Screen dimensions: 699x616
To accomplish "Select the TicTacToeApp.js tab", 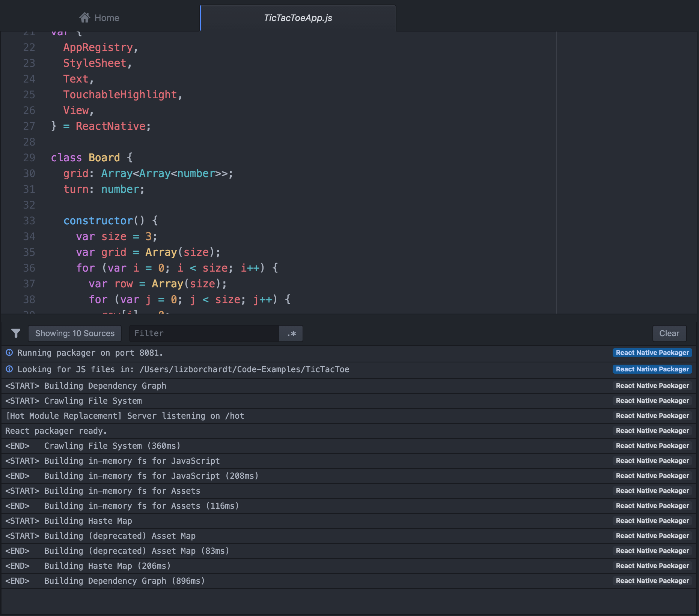I will point(298,18).
